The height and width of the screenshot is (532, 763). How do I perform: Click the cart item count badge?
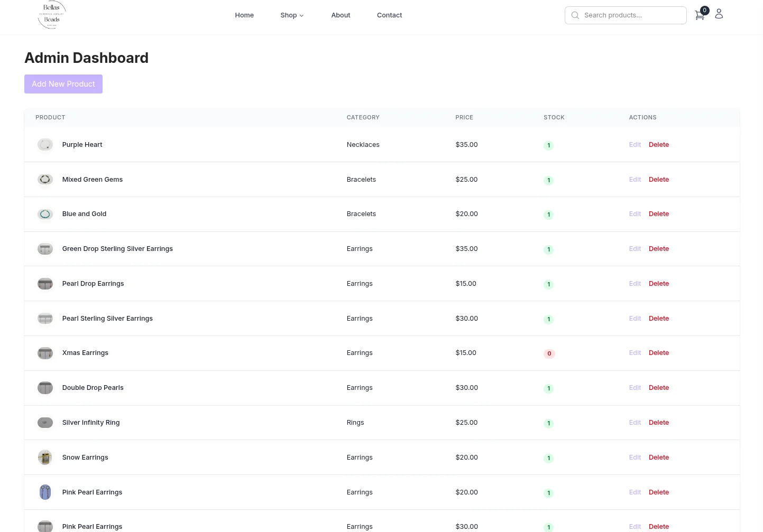(x=704, y=10)
